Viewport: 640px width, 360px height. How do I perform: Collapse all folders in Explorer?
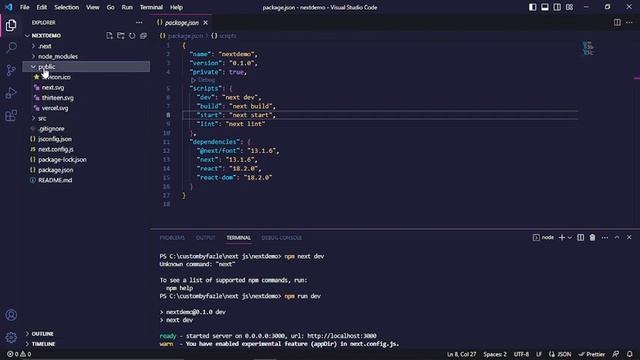coord(143,36)
